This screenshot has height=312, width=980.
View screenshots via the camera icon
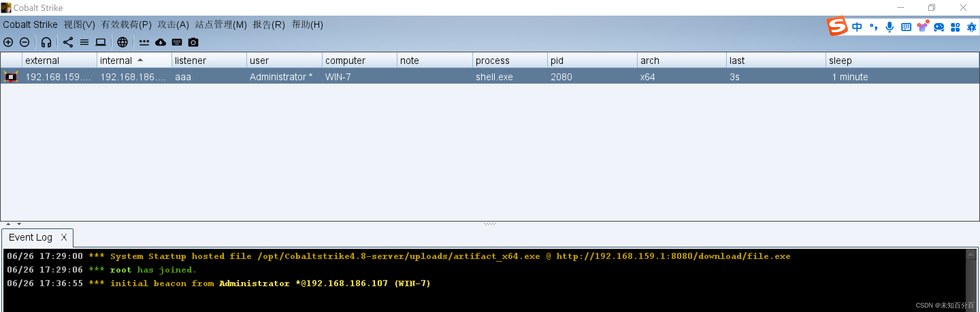[x=193, y=42]
